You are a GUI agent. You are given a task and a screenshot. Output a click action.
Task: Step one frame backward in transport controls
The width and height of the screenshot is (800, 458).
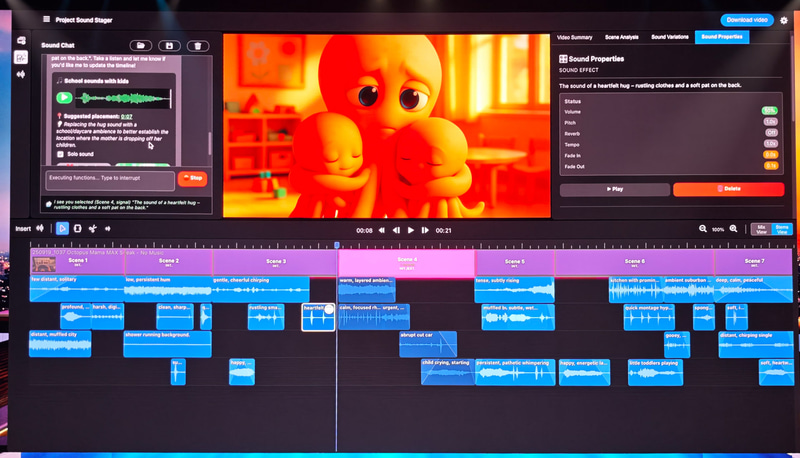point(396,231)
